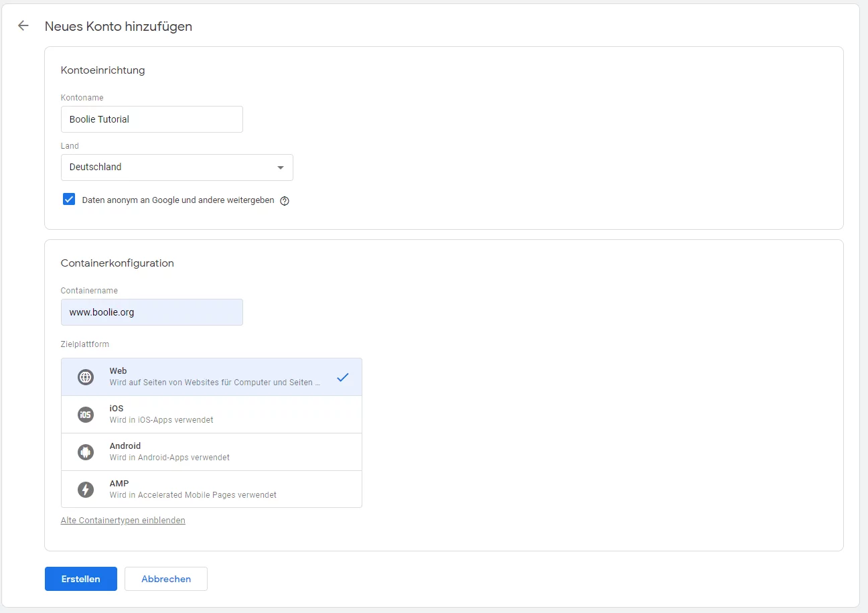Click the Kontoname field with Boolie Tutorial
The height and width of the screenshot is (613, 868).
[x=152, y=119]
